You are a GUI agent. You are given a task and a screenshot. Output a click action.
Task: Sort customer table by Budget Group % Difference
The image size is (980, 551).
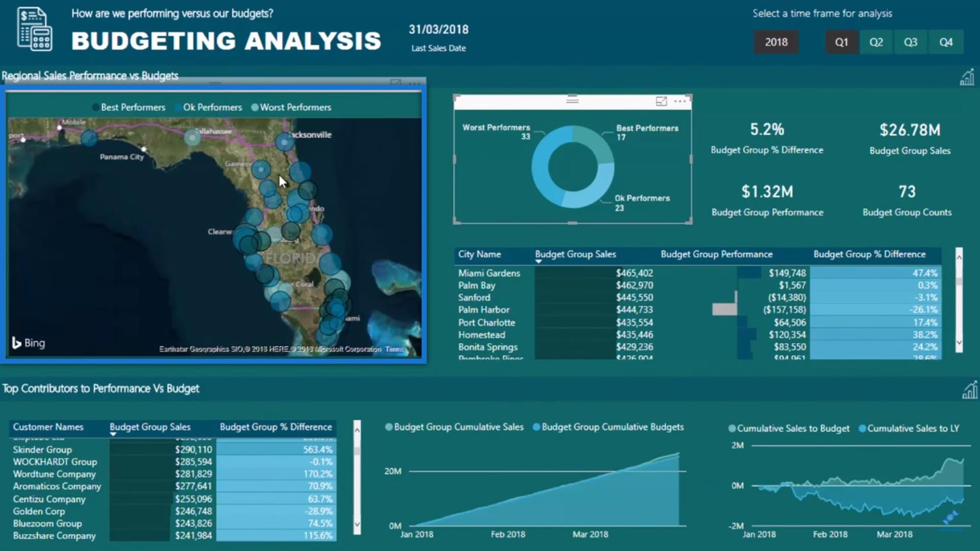click(x=276, y=427)
